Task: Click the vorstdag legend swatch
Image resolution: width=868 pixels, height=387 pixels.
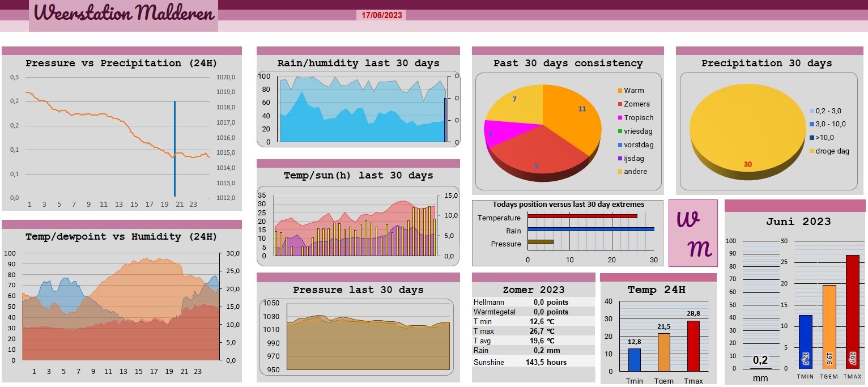Action: pyautogui.click(x=620, y=145)
